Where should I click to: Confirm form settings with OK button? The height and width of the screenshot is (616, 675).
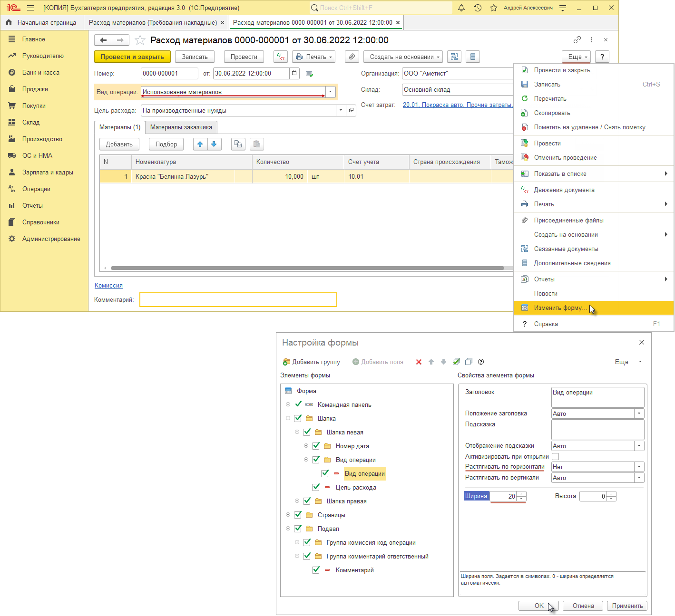coord(538,606)
